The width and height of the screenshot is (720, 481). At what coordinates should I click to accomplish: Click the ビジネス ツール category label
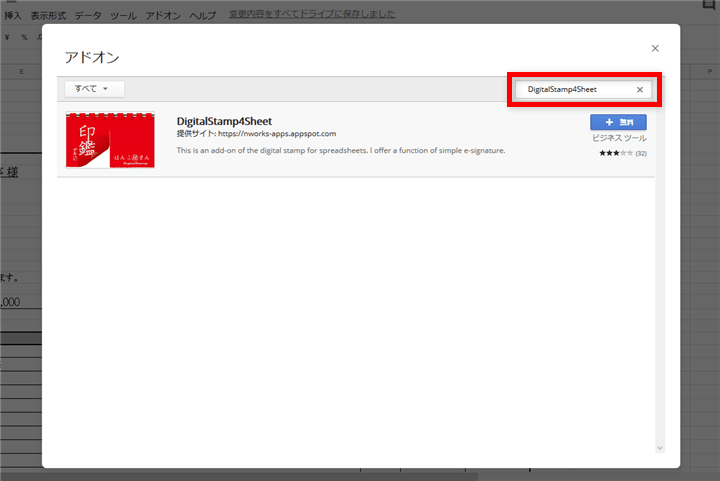(619, 138)
